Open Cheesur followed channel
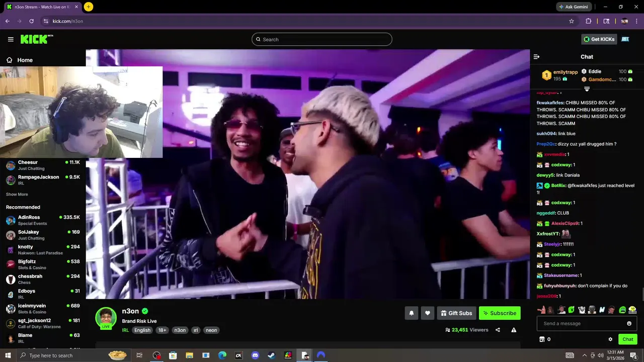This screenshot has width=644, height=362. tap(43, 165)
